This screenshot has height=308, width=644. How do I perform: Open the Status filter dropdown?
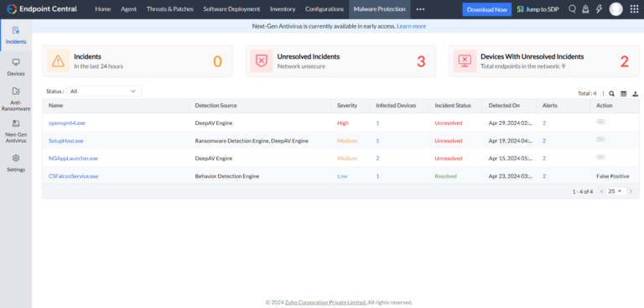(103, 91)
